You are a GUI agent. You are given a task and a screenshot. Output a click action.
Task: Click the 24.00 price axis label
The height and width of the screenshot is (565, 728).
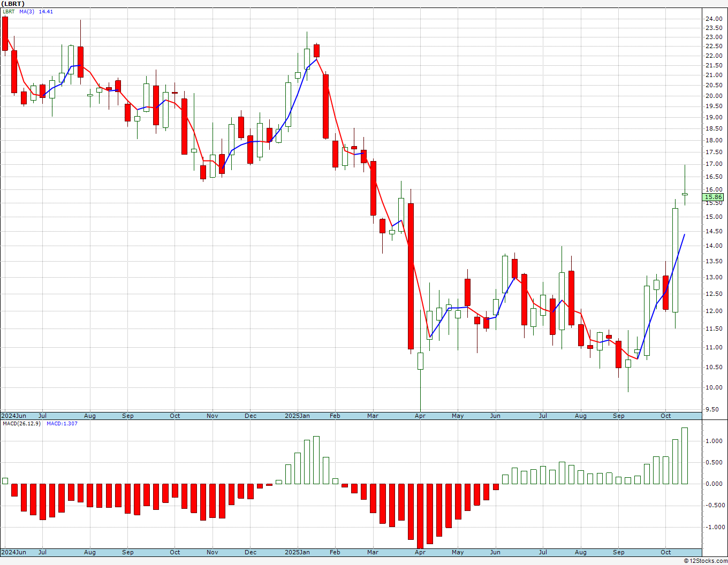click(x=714, y=19)
